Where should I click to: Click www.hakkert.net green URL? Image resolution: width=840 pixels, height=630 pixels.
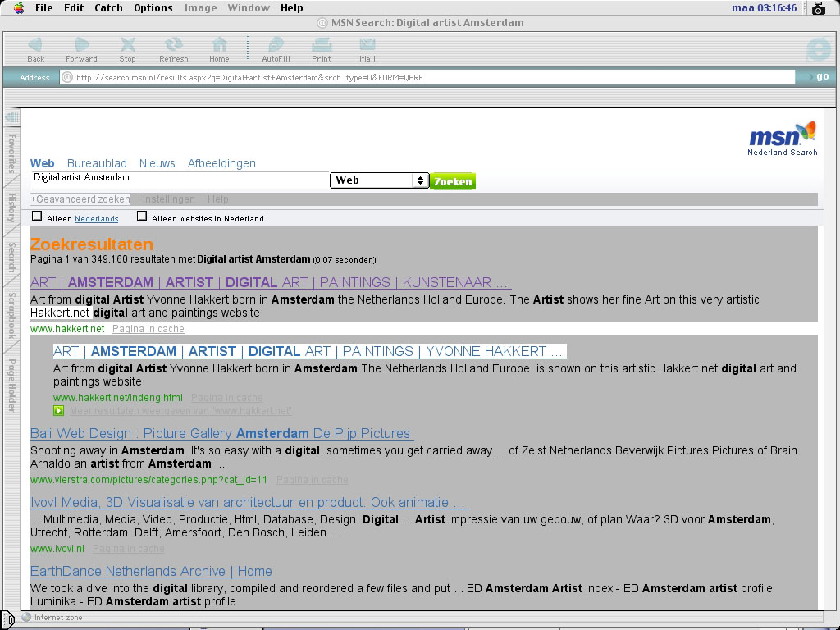point(67,329)
